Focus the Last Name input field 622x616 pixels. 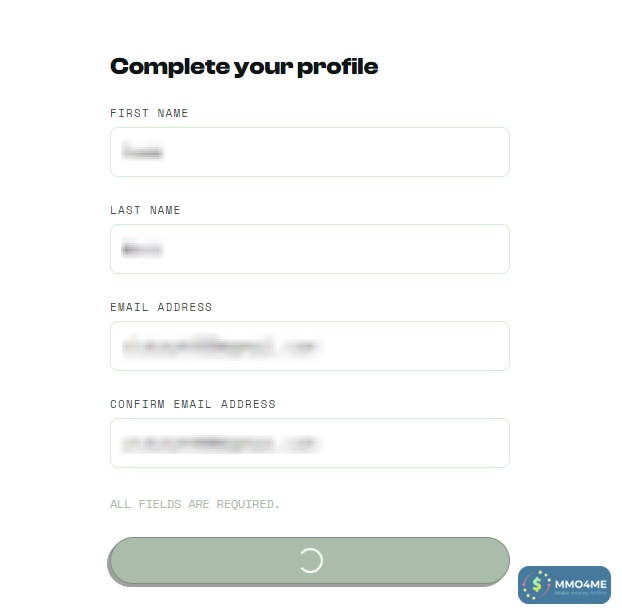click(x=309, y=249)
